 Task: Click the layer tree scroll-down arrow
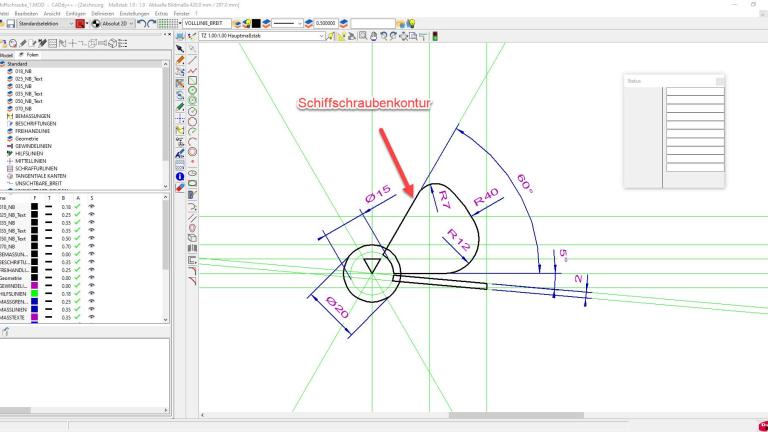[165, 186]
